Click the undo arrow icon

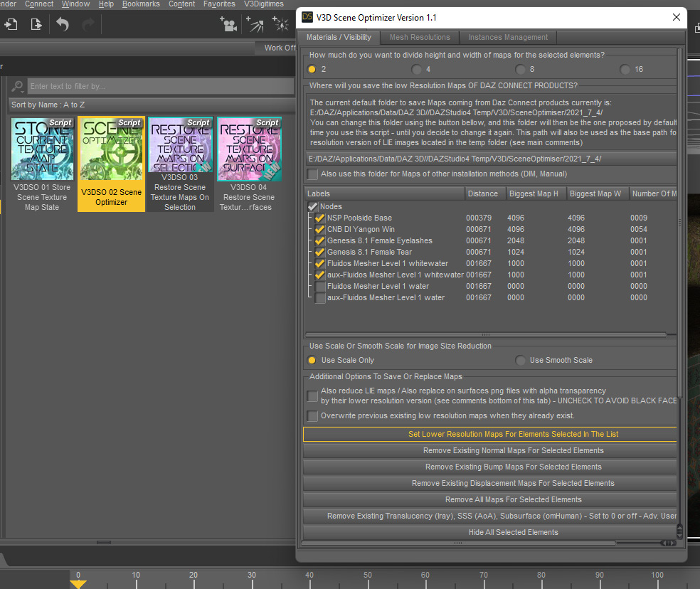click(x=63, y=24)
